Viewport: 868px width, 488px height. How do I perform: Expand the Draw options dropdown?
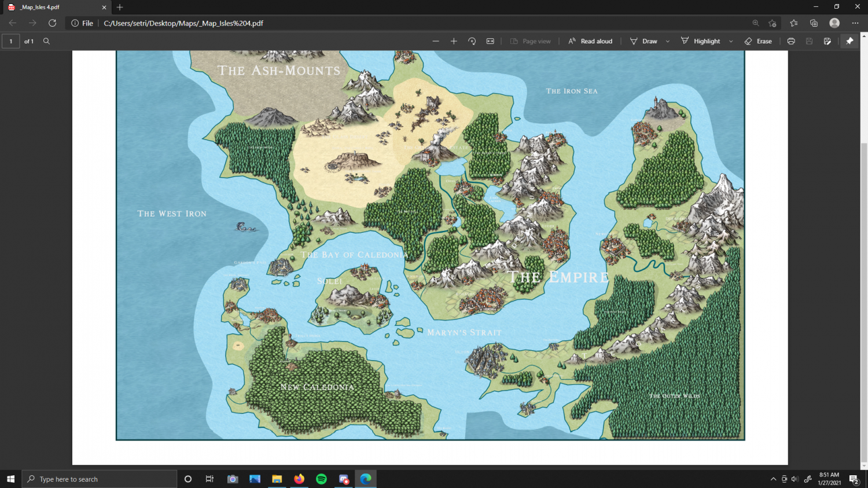click(x=668, y=41)
